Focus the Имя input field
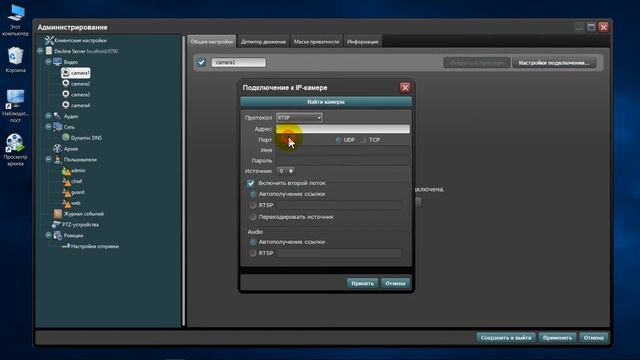Screen dimensions: 640x360 point(342,150)
